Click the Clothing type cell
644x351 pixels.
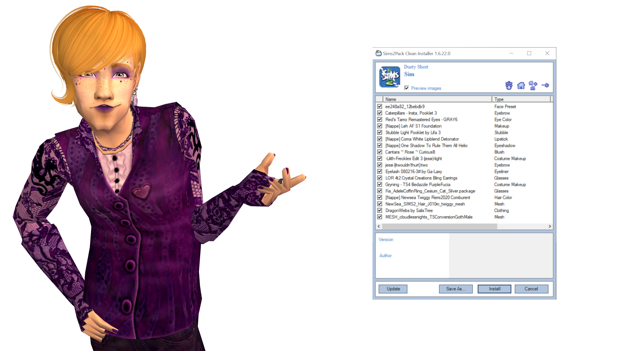coord(501,210)
